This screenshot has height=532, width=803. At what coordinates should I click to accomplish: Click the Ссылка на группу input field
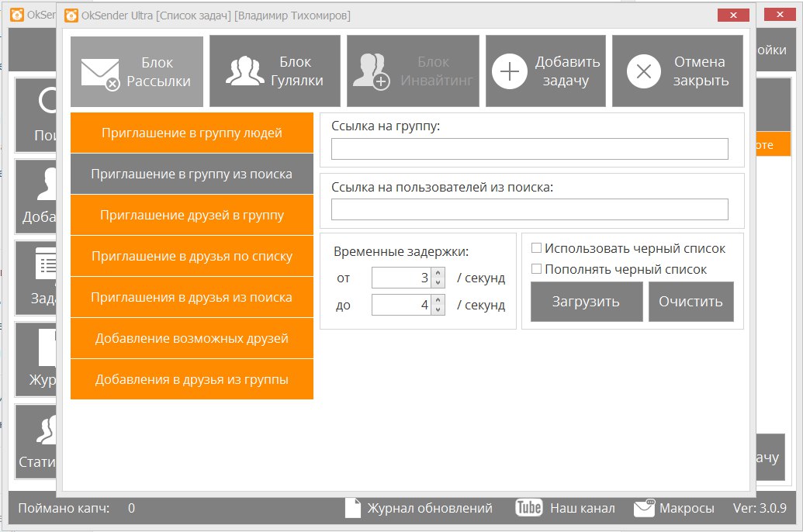point(529,149)
